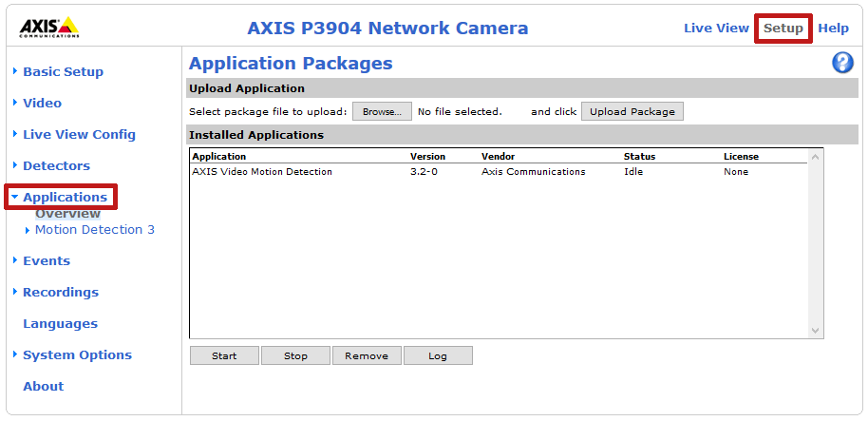Expand the Video section in sidebar
The width and height of the screenshot is (868, 421).
(x=42, y=103)
